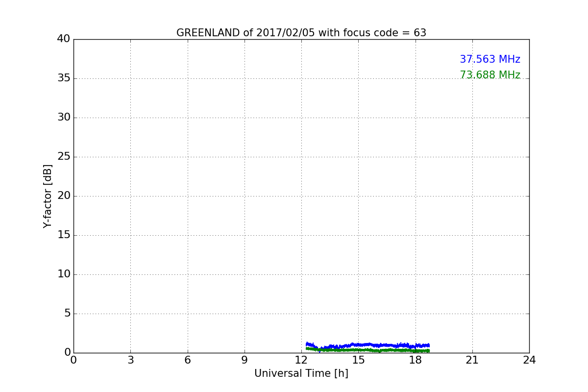
Task: Click the y-axis tick label 35
Action: 64,78
